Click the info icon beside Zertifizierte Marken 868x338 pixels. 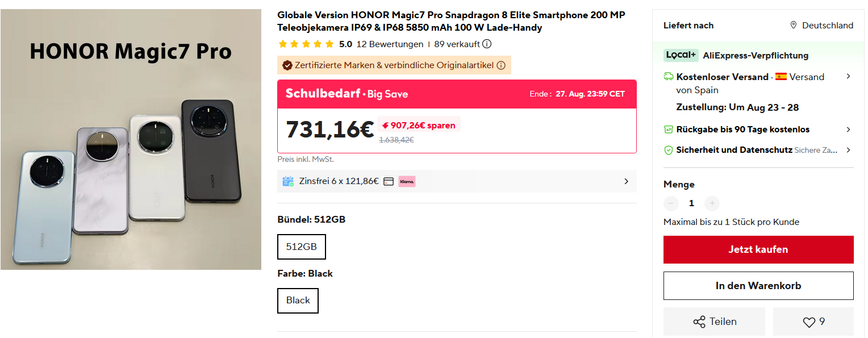click(501, 65)
